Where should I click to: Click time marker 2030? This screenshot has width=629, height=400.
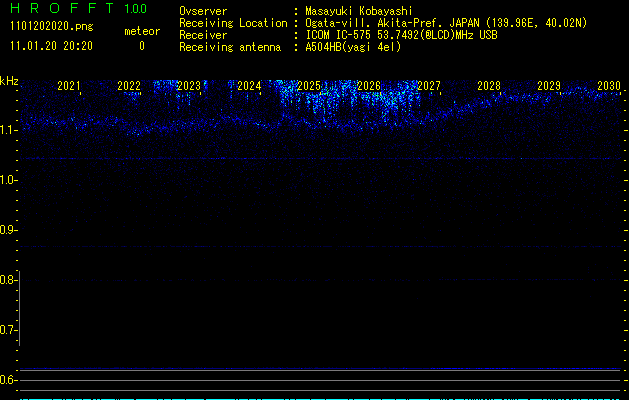[609, 86]
